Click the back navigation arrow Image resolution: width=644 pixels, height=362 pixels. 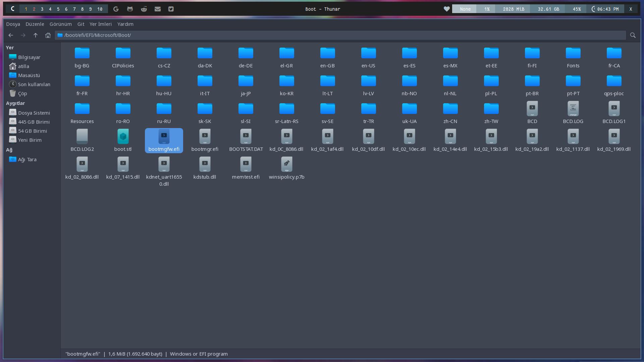pos(11,35)
